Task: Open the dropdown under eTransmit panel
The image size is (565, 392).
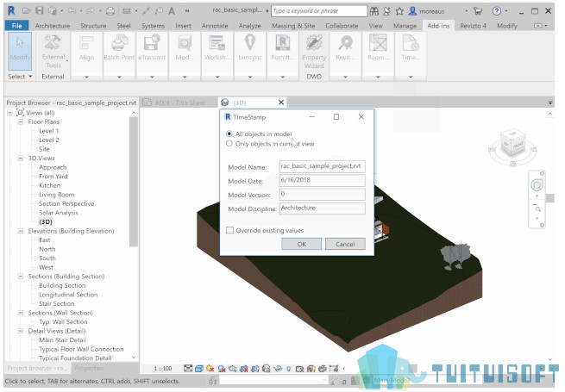Action: 152,77
